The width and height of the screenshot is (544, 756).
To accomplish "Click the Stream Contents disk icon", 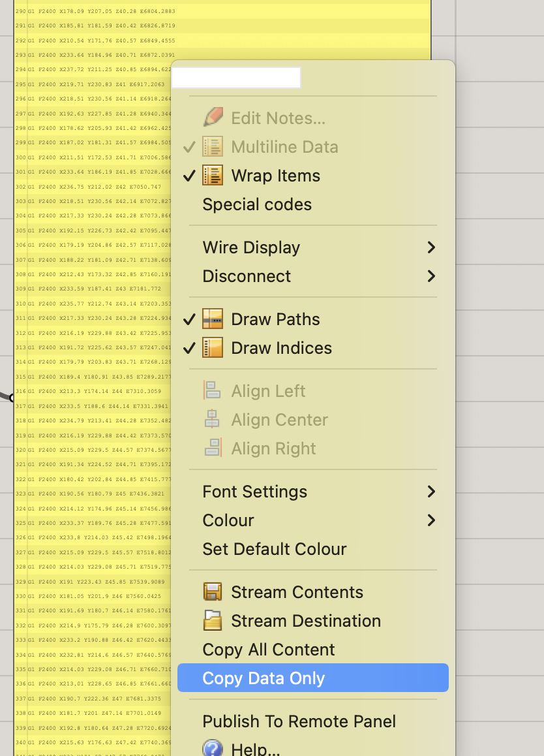I will point(213,591).
